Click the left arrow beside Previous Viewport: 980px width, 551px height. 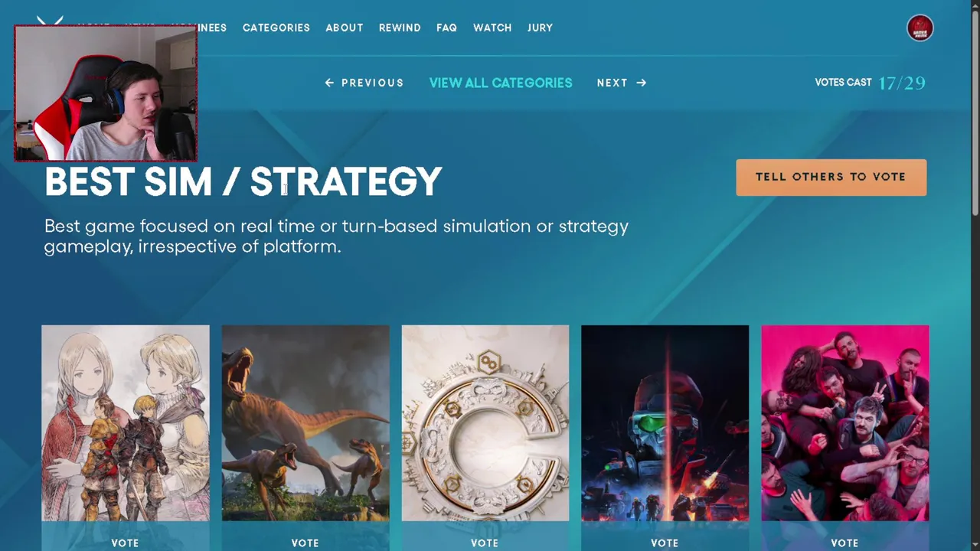pos(329,83)
